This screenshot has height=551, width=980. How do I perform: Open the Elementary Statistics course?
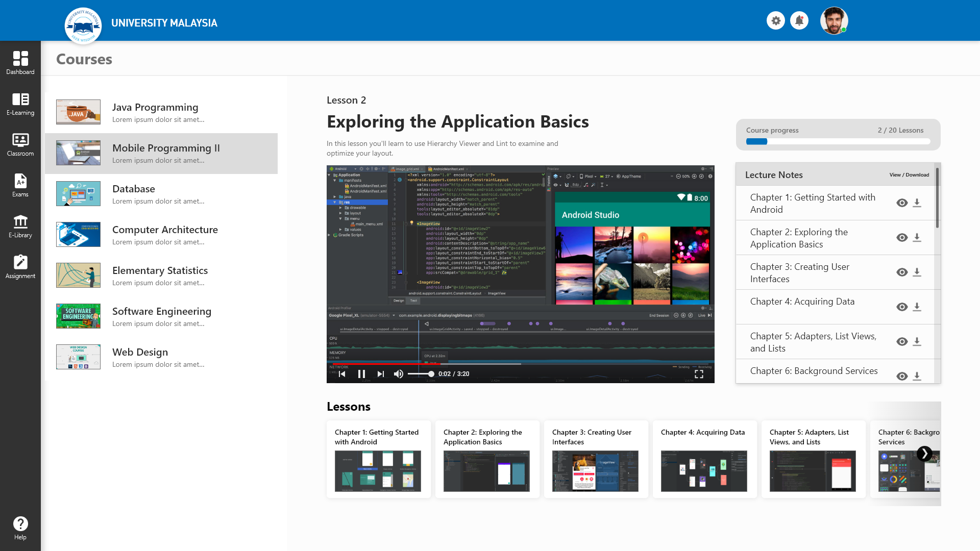click(161, 276)
